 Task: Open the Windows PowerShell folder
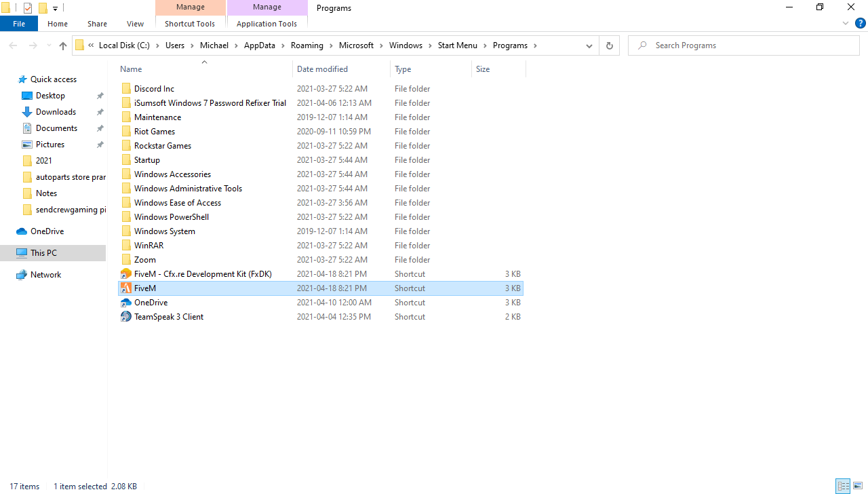171,216
